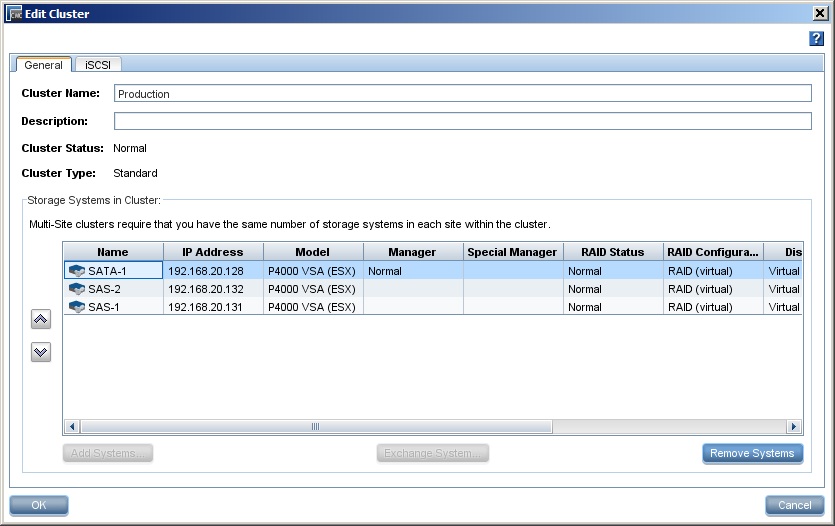
Task: Click the SAS-1 storage system icon
Action: pos(76,307)
